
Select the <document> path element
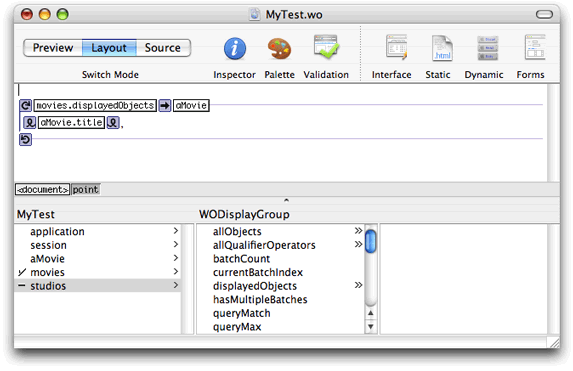click(43, 189)
